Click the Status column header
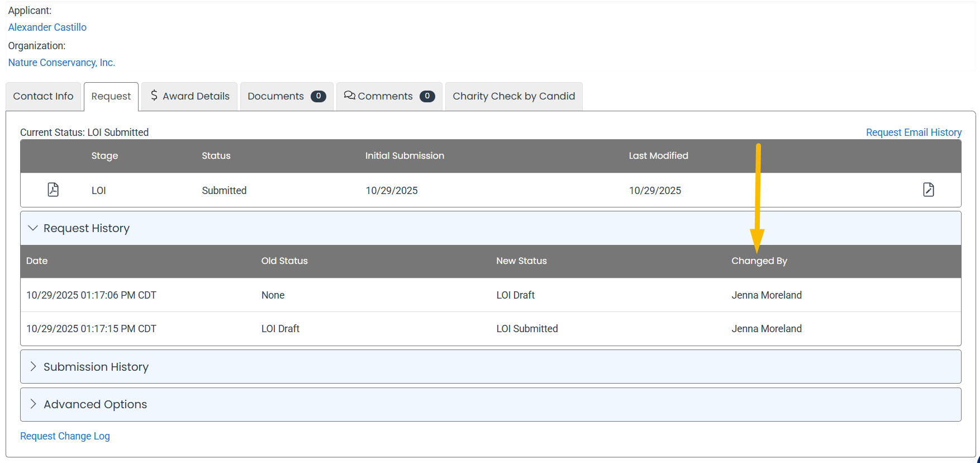This screenshot has width=980, height=463. [x=216, y=155]
